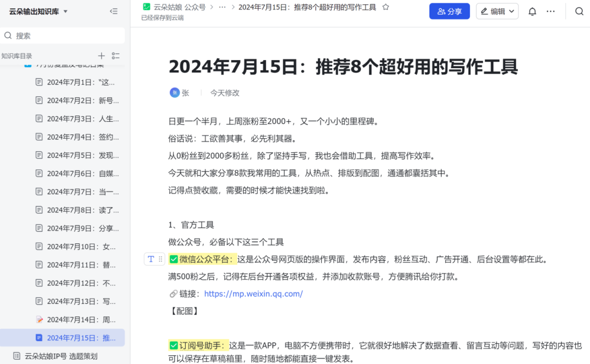Open notifications with the bell icon

coord(532,11)
